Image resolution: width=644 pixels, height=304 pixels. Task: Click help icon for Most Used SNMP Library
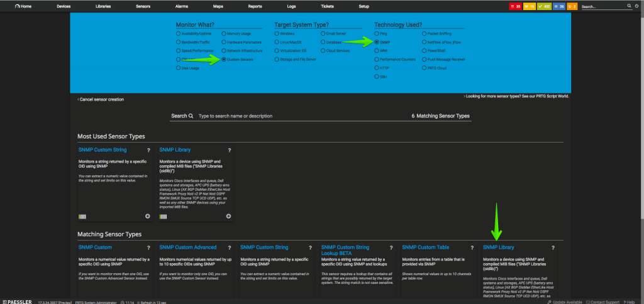pyautogui.click(x=229, y=150)
